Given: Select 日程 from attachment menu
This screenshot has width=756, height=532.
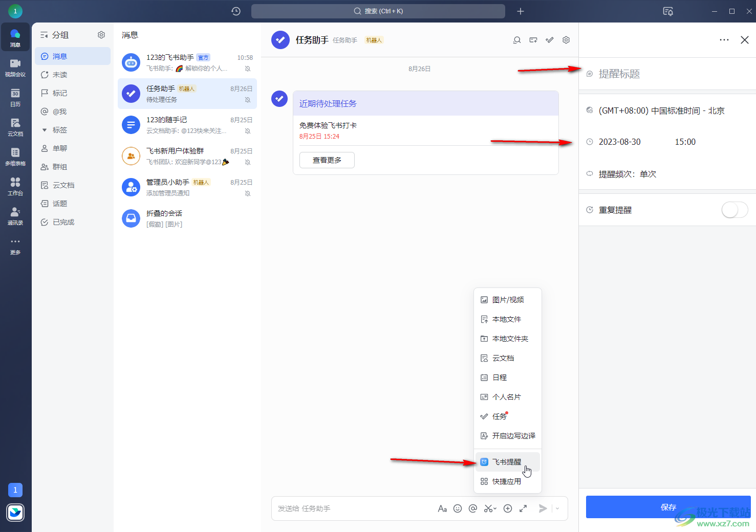Looking at the screenshot, I should pos(508,378).
